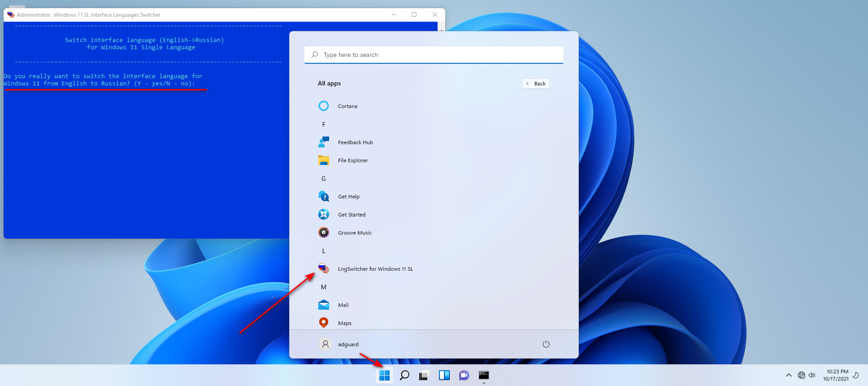Click the Type here to search field

point(434,55)
